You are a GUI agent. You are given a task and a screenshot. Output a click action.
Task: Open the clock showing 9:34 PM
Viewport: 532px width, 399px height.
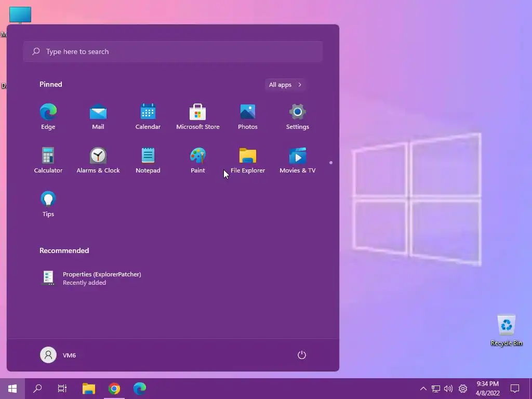point(487,389)
